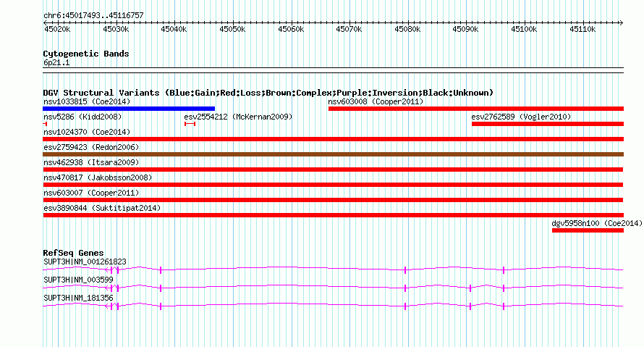
Task: Click the 45110k ruler label
Action: 582,29
